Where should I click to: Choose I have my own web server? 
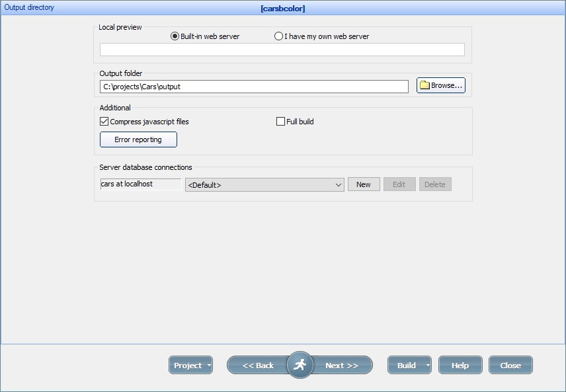pyautogui.click(x=279, y=36)
